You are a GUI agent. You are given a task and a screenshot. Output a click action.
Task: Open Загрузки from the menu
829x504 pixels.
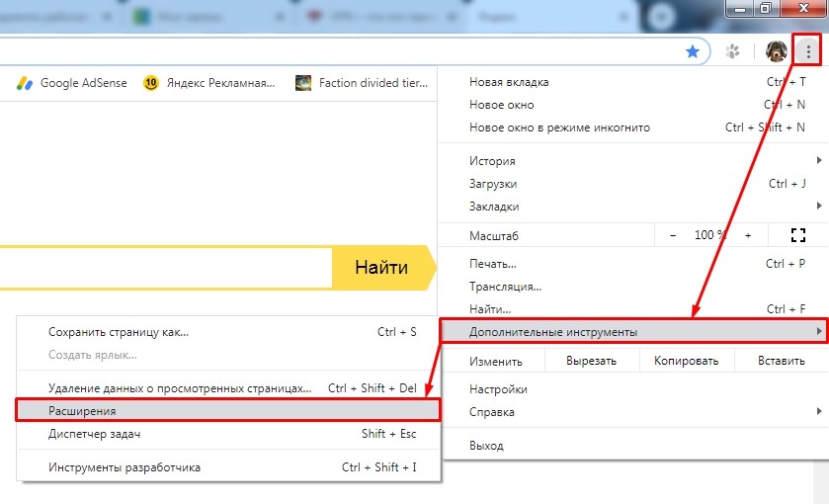click(x=634, y=184)
